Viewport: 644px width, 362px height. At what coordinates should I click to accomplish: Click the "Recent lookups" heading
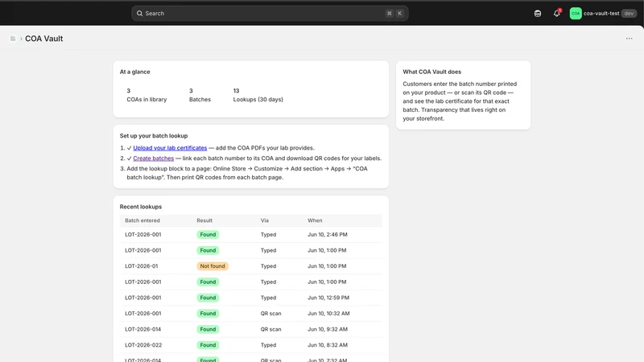tap(140, 207)
